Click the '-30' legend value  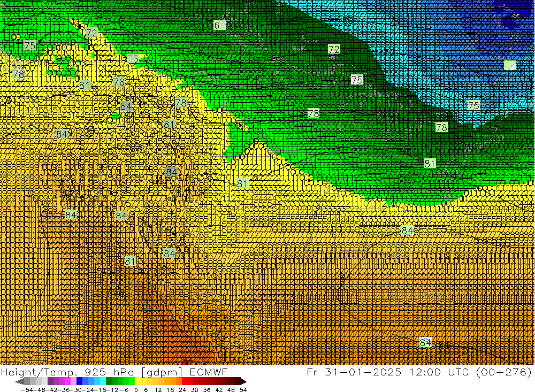tap(76, 390)
